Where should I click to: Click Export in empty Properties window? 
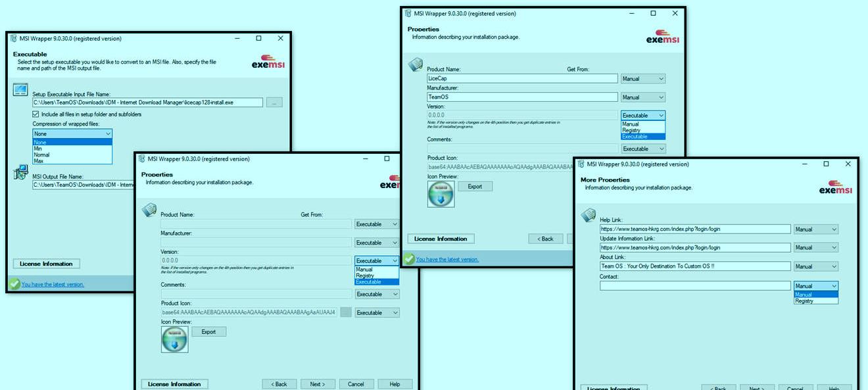pos(208,331)
